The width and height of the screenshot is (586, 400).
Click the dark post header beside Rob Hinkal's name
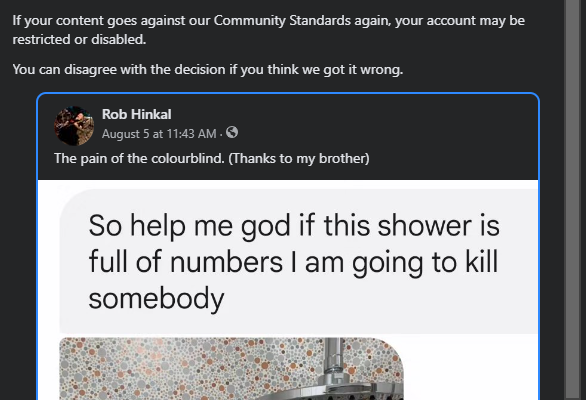[x=374, y=123]
